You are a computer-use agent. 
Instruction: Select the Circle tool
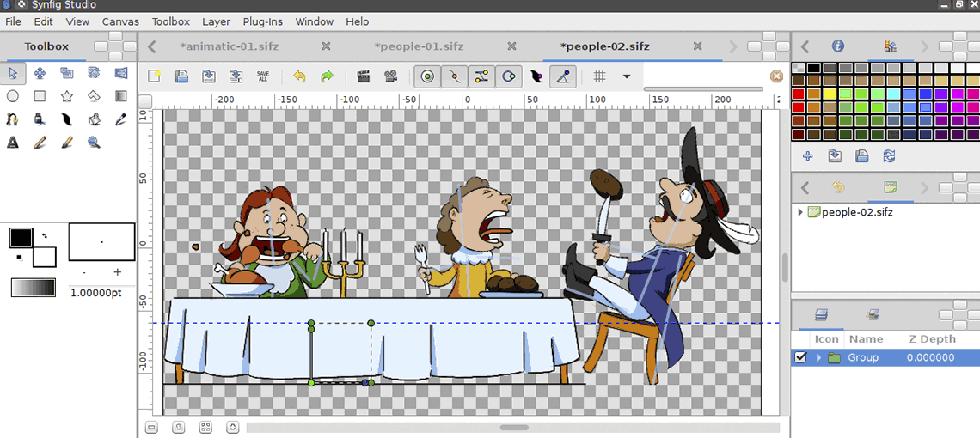coord(13,96)
